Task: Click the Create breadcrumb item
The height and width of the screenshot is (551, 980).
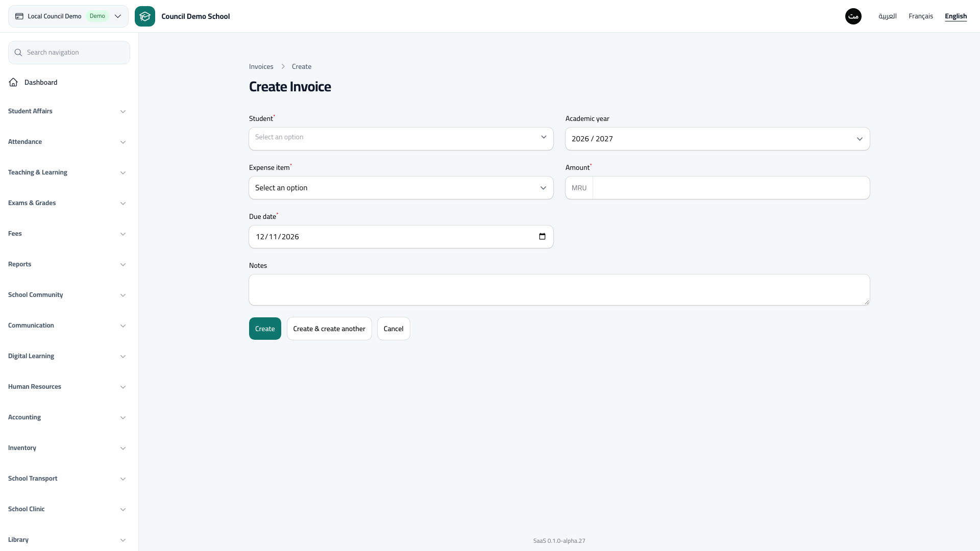Action: pyautogui.click(x=302, y=67)
